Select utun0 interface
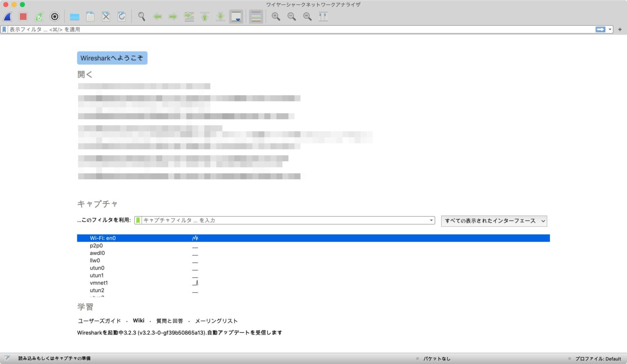Image resolution: width=627 pixels, height=364 pixels. (313, 268)
